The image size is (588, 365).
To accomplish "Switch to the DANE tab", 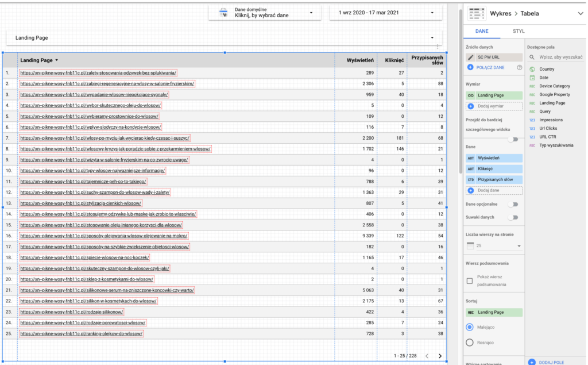I will coord(482,31).
